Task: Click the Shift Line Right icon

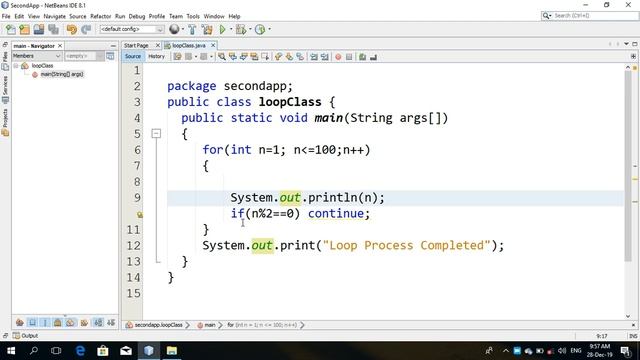Action: [x=325, y=57]
